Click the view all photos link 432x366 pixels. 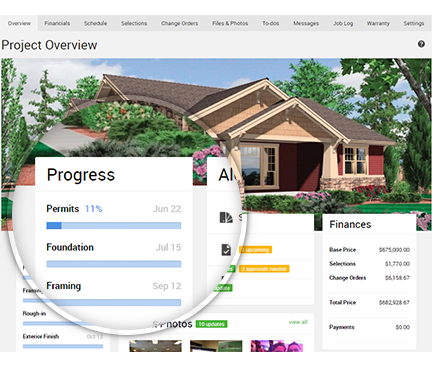[x=298, y=322]
